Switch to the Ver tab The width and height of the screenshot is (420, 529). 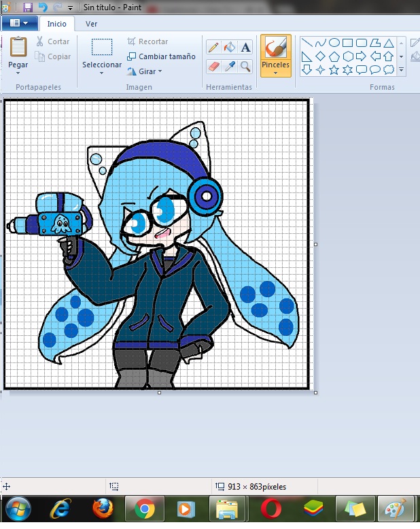click(91, 24)
